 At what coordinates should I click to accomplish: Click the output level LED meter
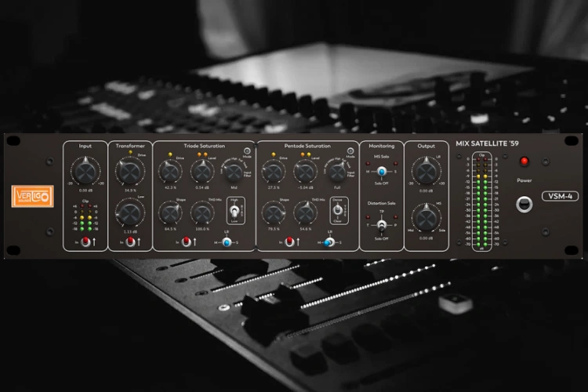(482, 201)
